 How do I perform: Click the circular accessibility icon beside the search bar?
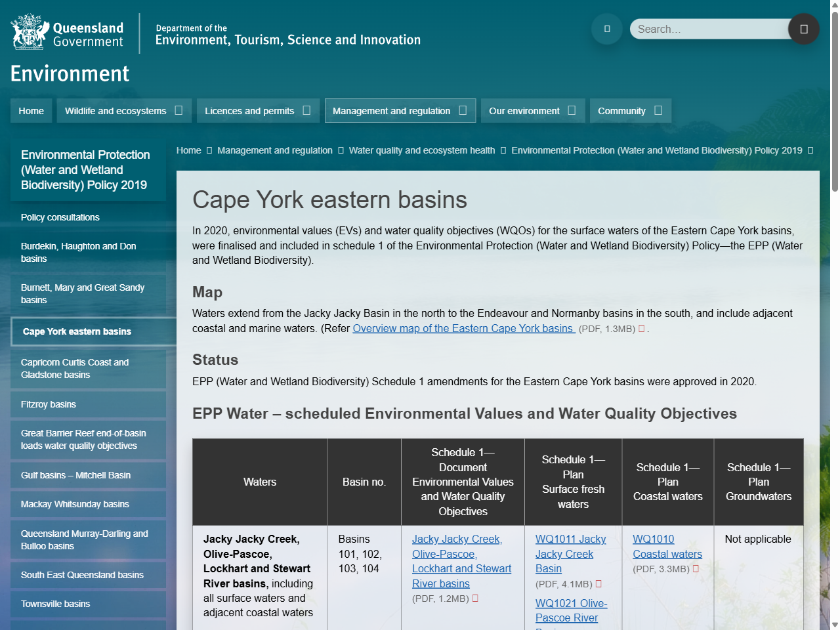(606, 29)
